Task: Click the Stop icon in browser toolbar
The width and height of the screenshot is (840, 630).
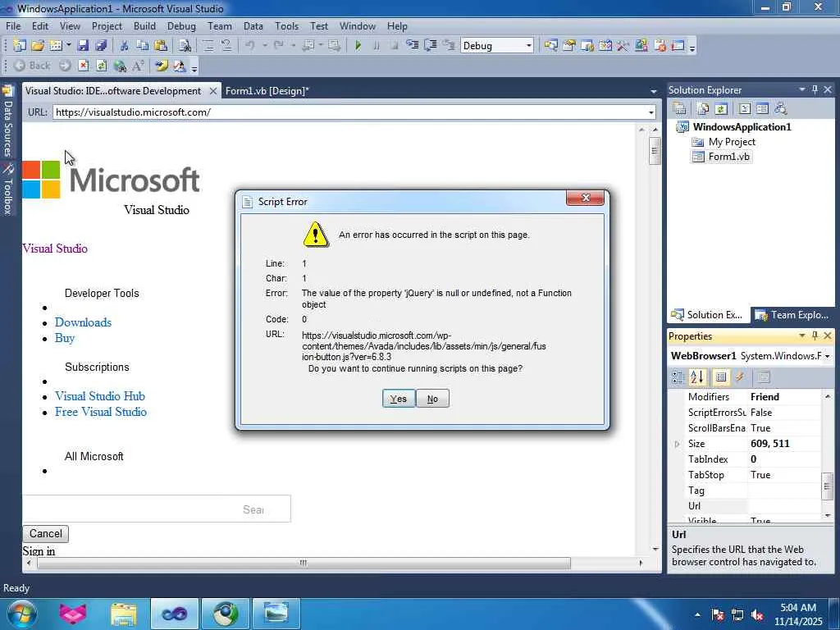Action: (x=83, y=66)
